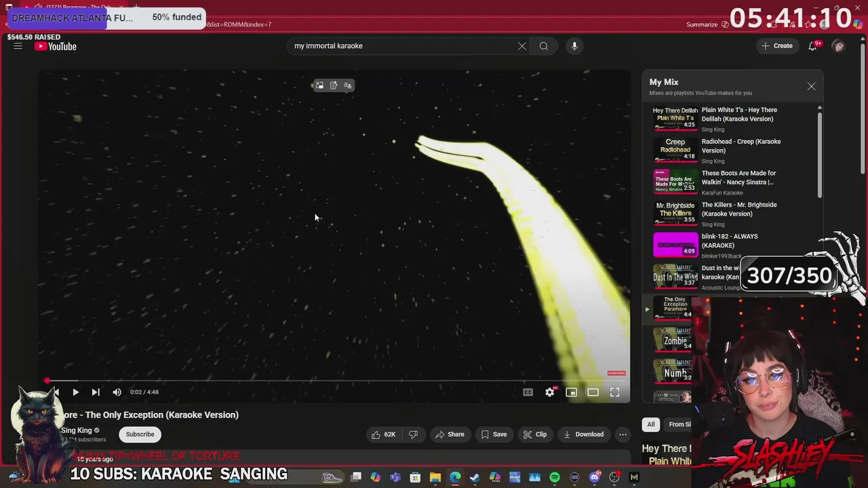Click third overlay icon atop the video

(x=348, y=85)
